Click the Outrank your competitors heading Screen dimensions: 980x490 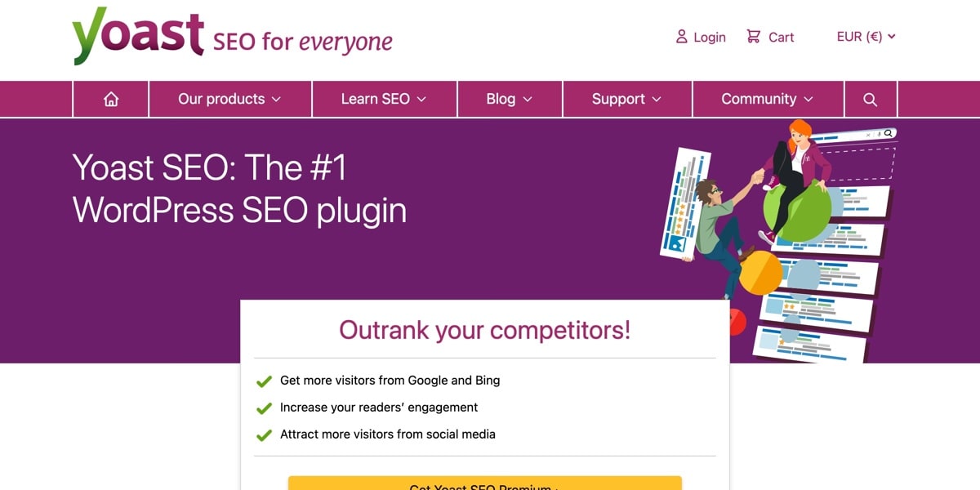point(484,330)
